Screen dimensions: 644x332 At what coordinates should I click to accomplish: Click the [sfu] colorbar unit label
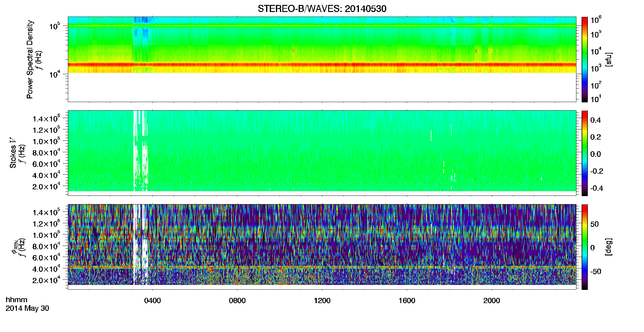pyautogui.click(x=609, y=59)
